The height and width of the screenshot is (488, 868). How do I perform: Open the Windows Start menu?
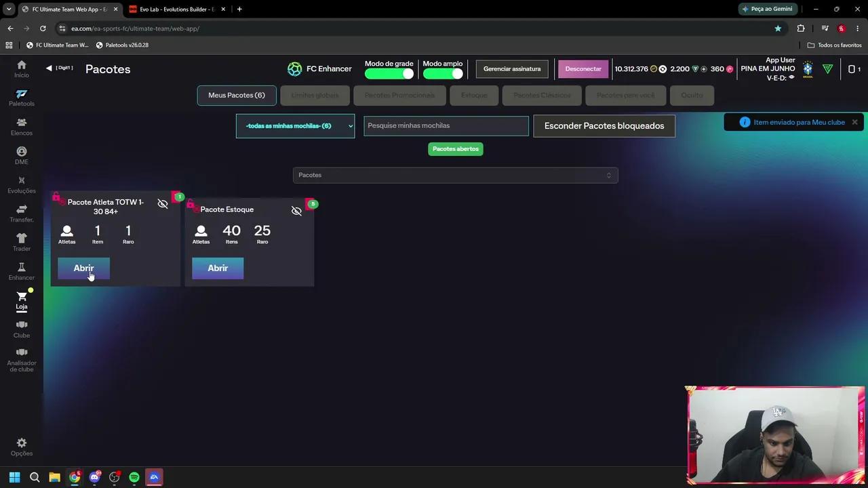pos(14,477)
